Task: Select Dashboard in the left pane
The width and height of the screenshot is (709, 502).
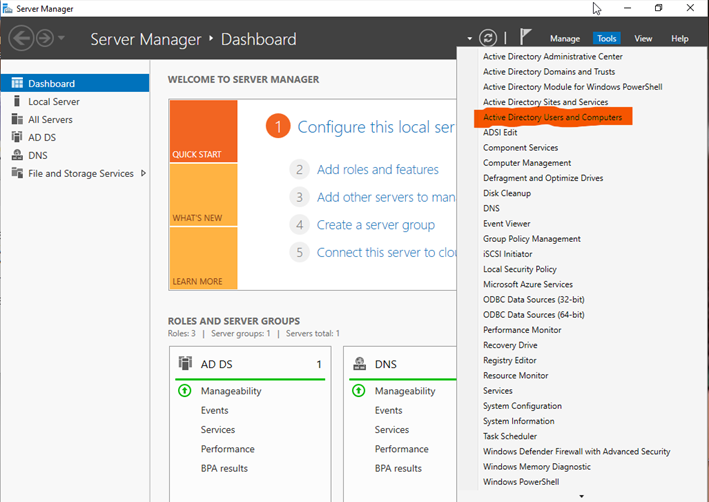Action: (x=75, y=83)
